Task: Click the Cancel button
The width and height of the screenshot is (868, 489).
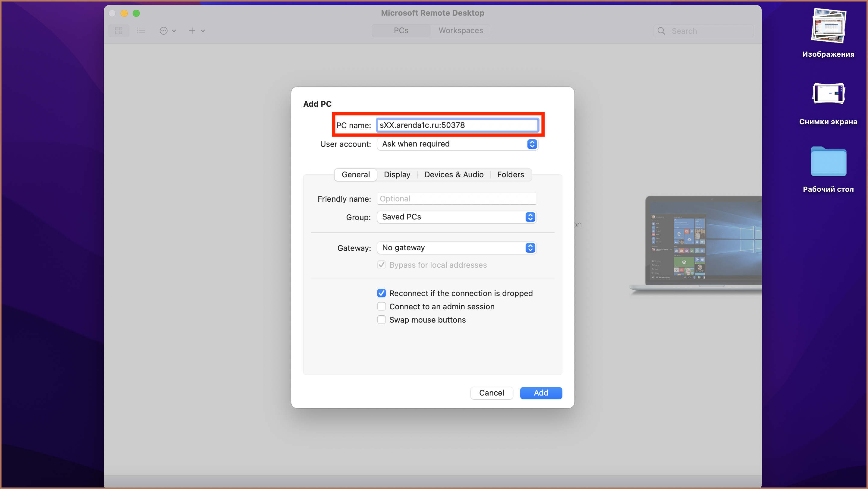Action: click(492, 393)
